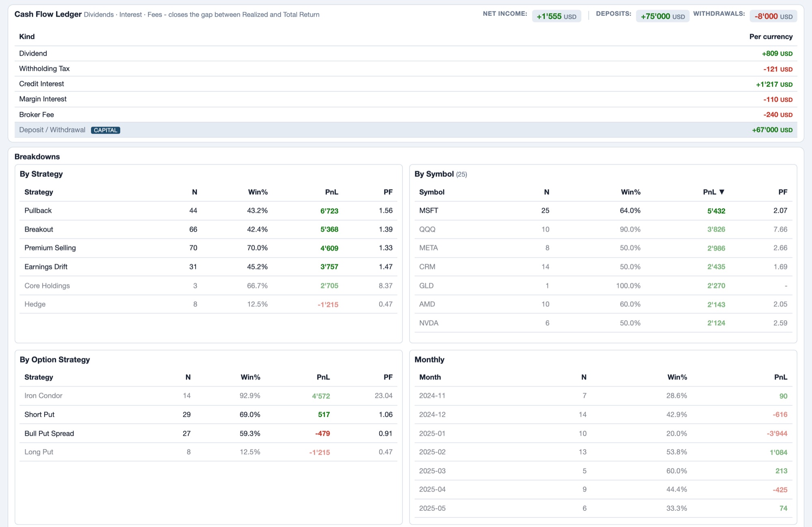Click the Month column header in Monthly table

click(x=430, y=377)
